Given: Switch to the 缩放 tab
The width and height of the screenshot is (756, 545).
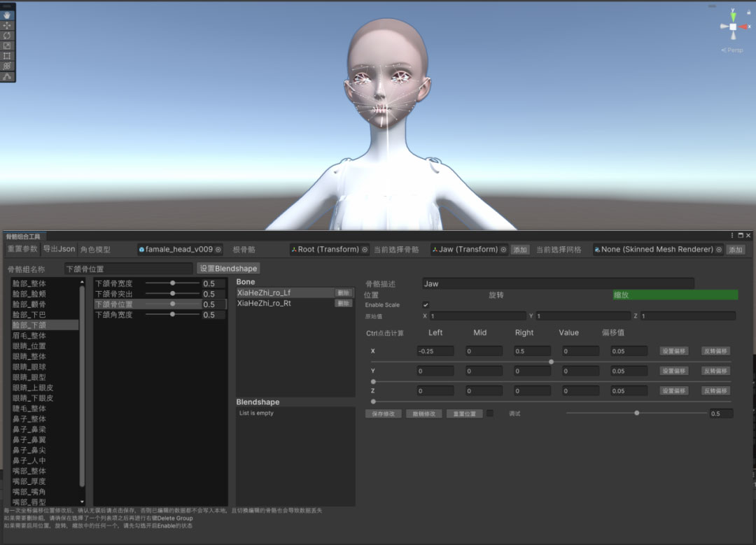Looking at the screenshot, I should [x=674, y=295].
